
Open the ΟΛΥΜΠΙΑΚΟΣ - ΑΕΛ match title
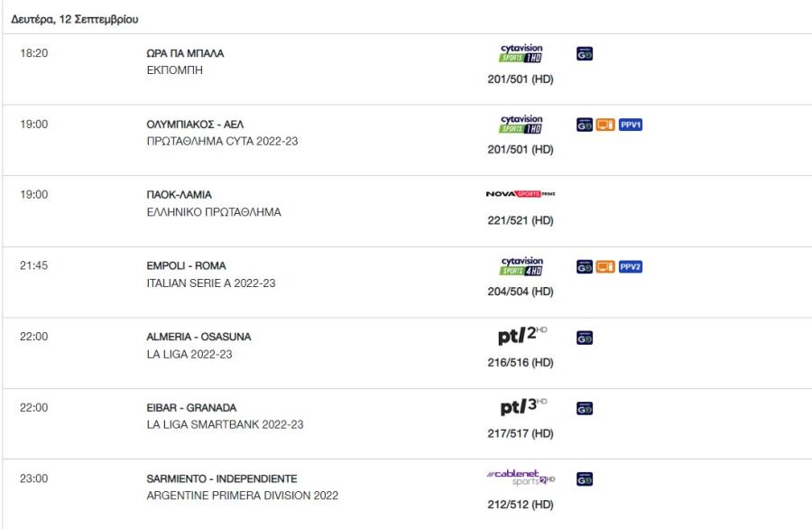click(x=195, y=125)
